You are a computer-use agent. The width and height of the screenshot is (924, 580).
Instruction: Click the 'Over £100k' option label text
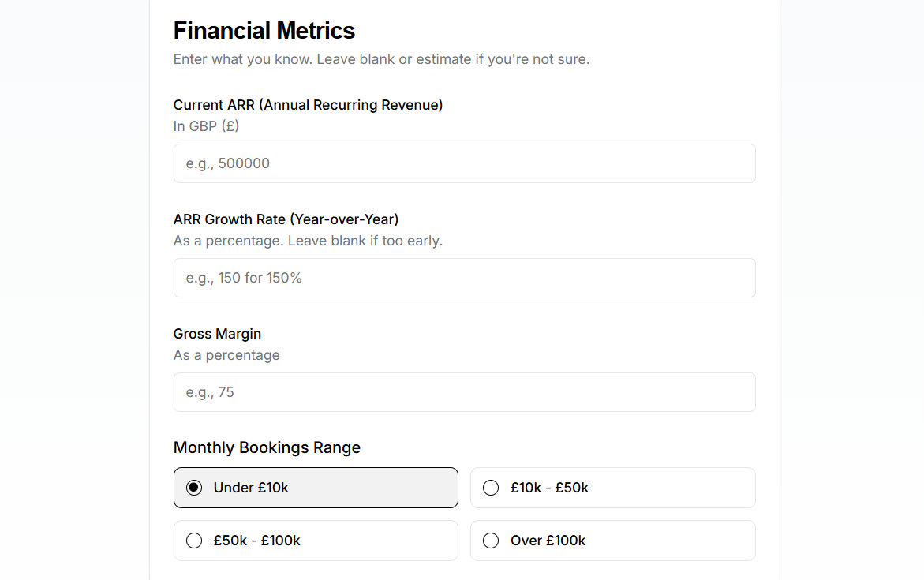pos(548,541)
